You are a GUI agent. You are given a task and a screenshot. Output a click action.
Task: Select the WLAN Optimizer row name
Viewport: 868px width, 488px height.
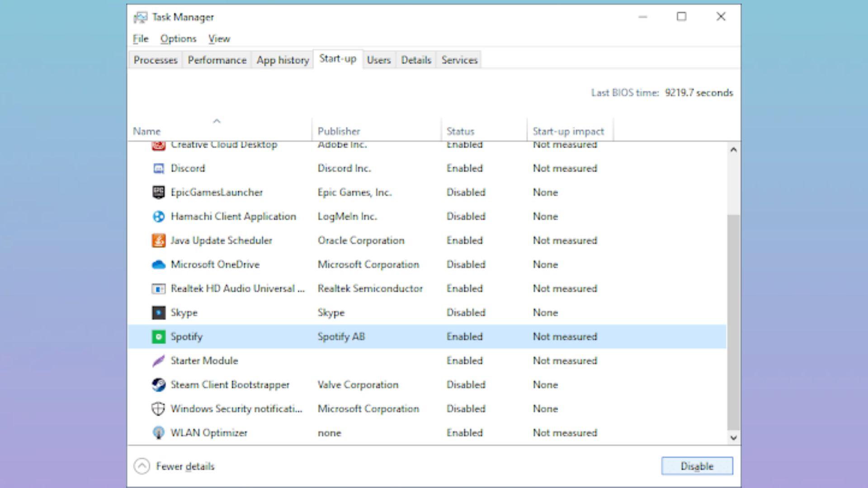pyautogui.click(x=209, y=433)
